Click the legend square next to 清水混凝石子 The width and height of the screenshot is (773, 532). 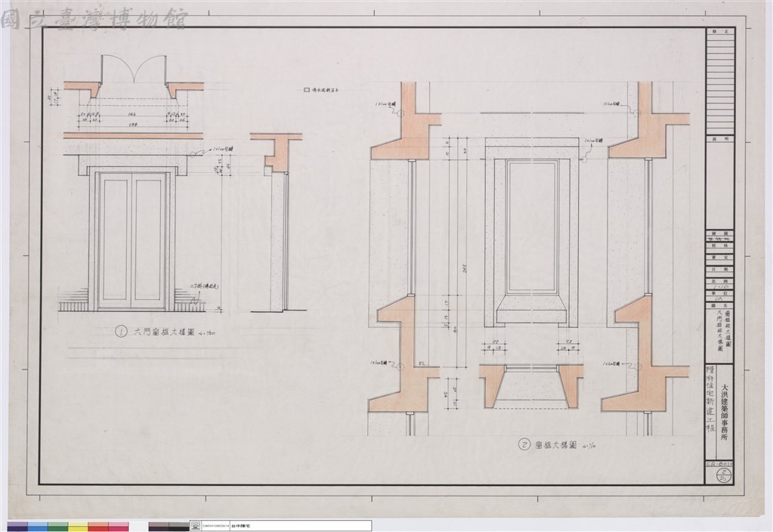[307, 91]
